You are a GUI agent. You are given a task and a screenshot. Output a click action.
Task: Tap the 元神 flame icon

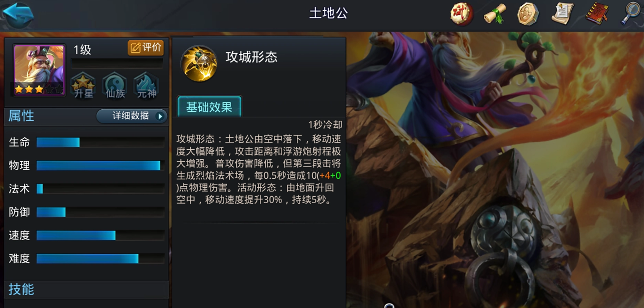click(x=146, y=85)
